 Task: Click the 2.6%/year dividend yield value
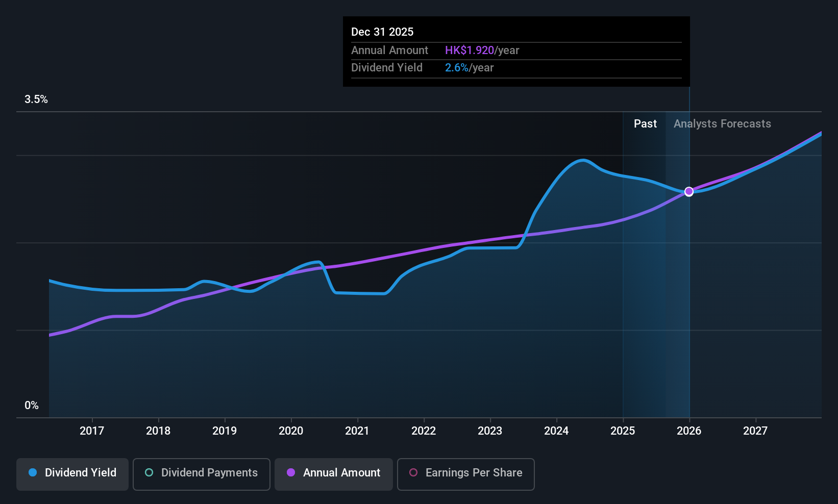click(x=469, y=68)
